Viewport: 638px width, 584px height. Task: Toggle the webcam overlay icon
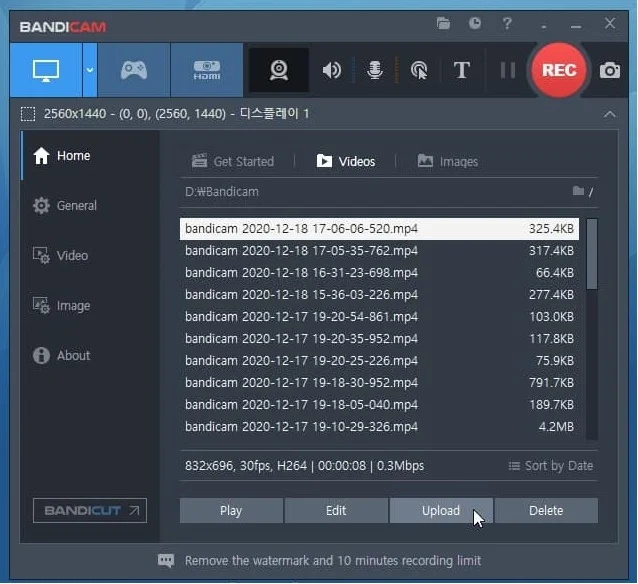(x=279, y=70)
